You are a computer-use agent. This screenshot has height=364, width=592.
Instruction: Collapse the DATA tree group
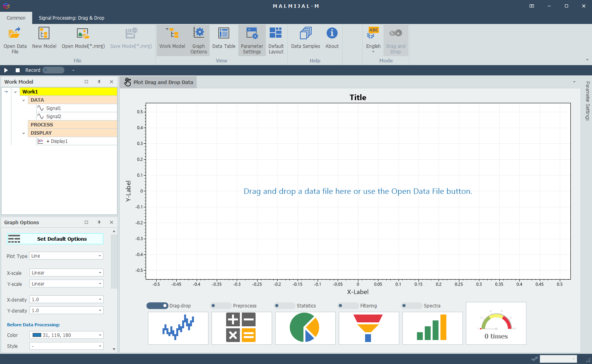coord(24,100)
